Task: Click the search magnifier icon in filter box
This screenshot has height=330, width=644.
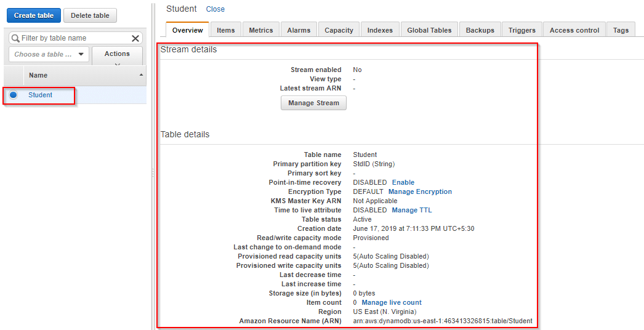Action: tap(15, 38)
